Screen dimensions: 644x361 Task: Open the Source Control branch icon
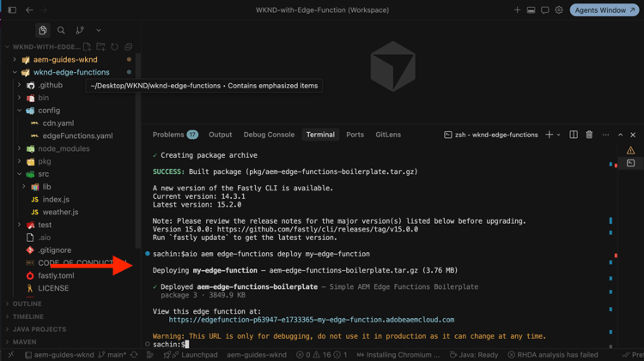tap(80, 30)
